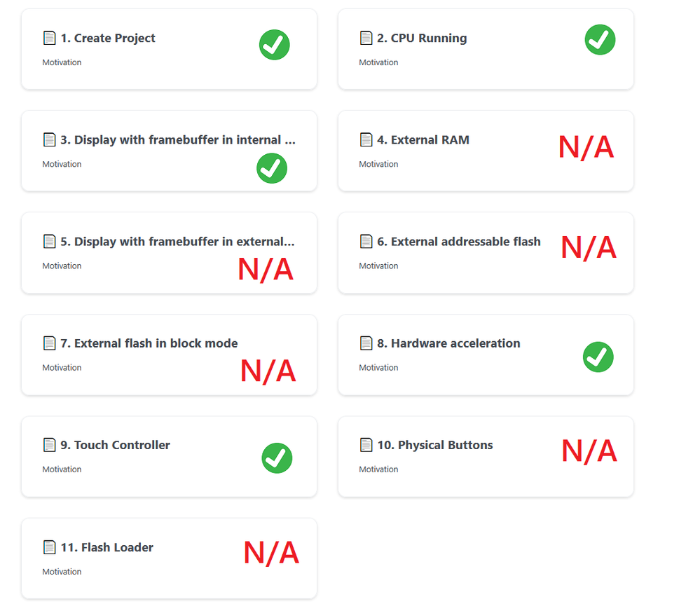Image resolution: width=700 pixels, height=611 pixels.
Task: Open "7. External flash in block mode"
Action: 156,343
